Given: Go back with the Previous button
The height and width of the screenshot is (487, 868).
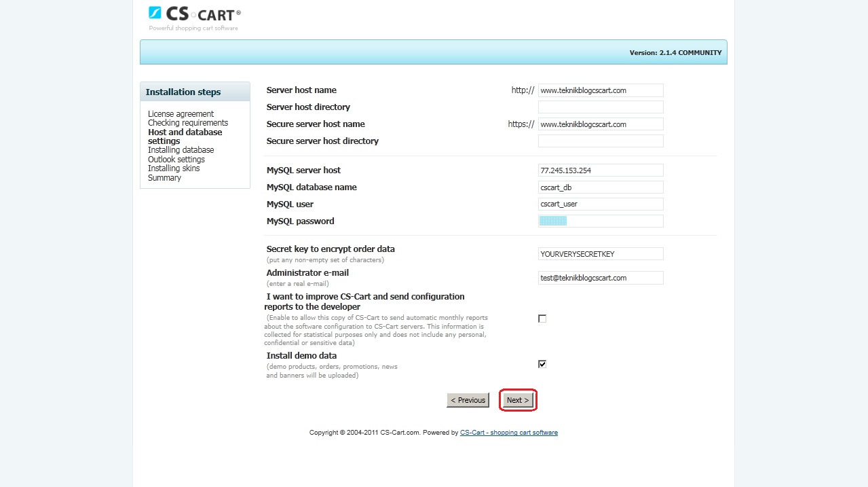Looking at the screenshot, I should tap(468, 400).
